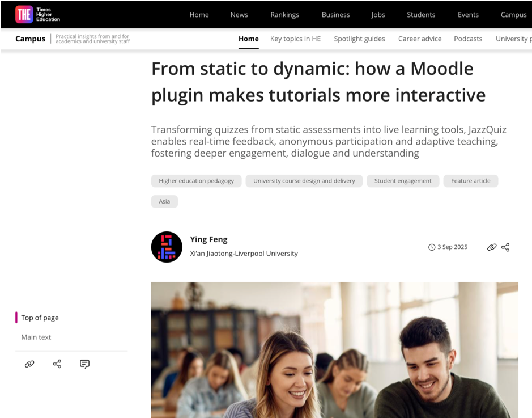Jump to Main text section
The height and width of the screenshot is (418, 532).
[36, 337]
